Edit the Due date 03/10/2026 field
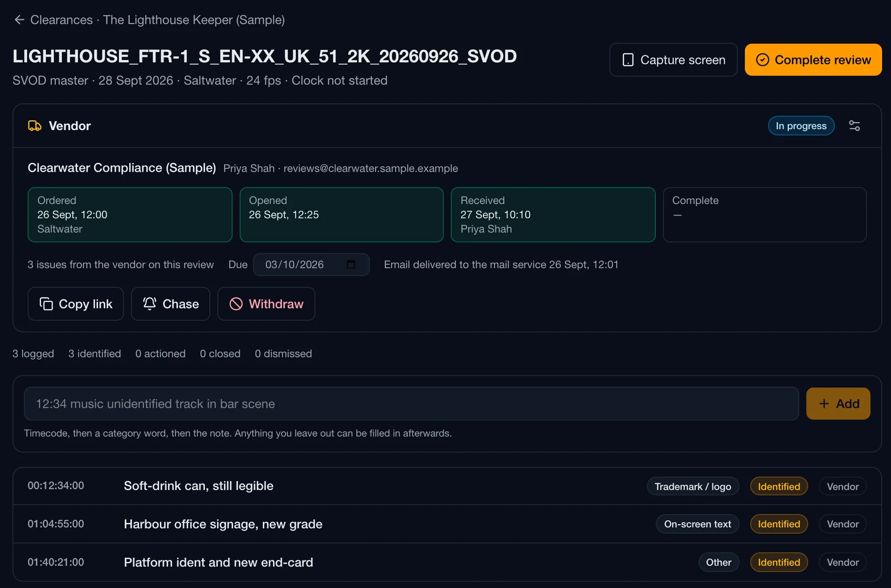 tap(311, 264)
